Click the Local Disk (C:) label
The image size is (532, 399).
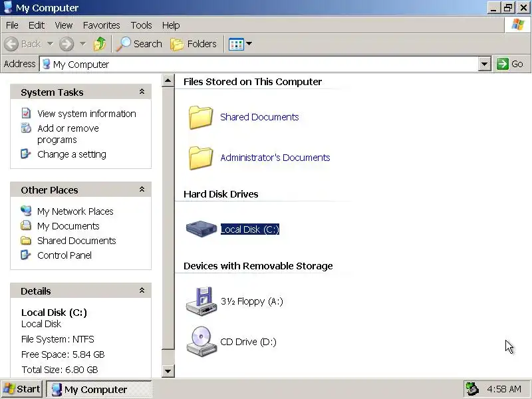pyautogui.click(x=250, y=229)
